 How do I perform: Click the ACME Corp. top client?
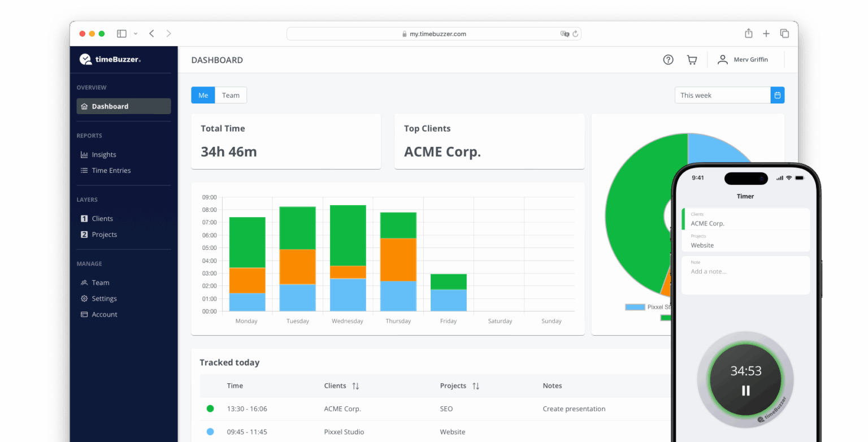pos(442,151)
